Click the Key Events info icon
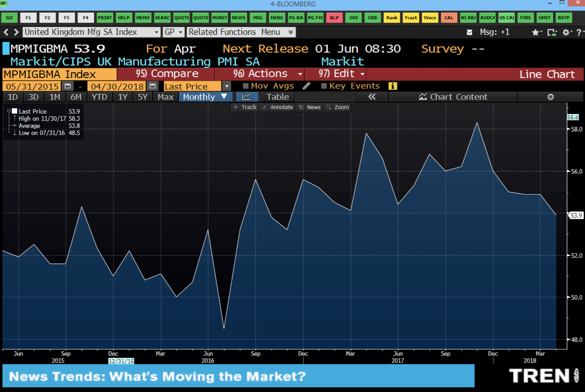Viewport: 585px width, 392px height. [393, 86]
